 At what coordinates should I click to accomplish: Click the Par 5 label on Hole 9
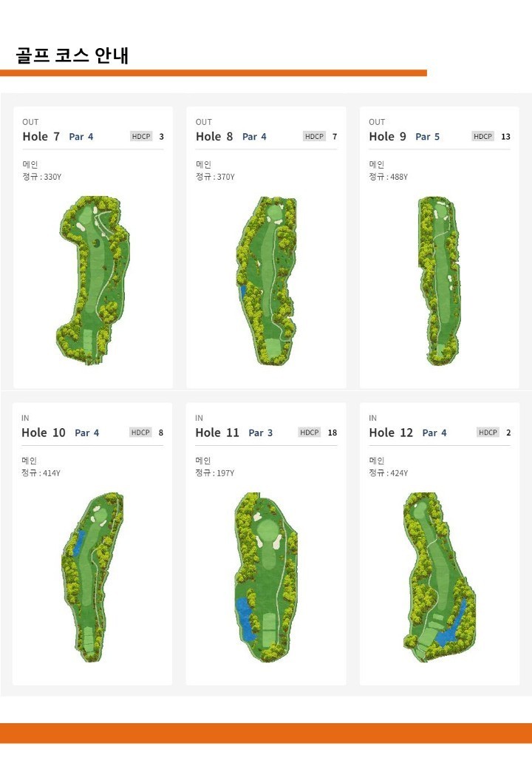[x=427, y=137]
